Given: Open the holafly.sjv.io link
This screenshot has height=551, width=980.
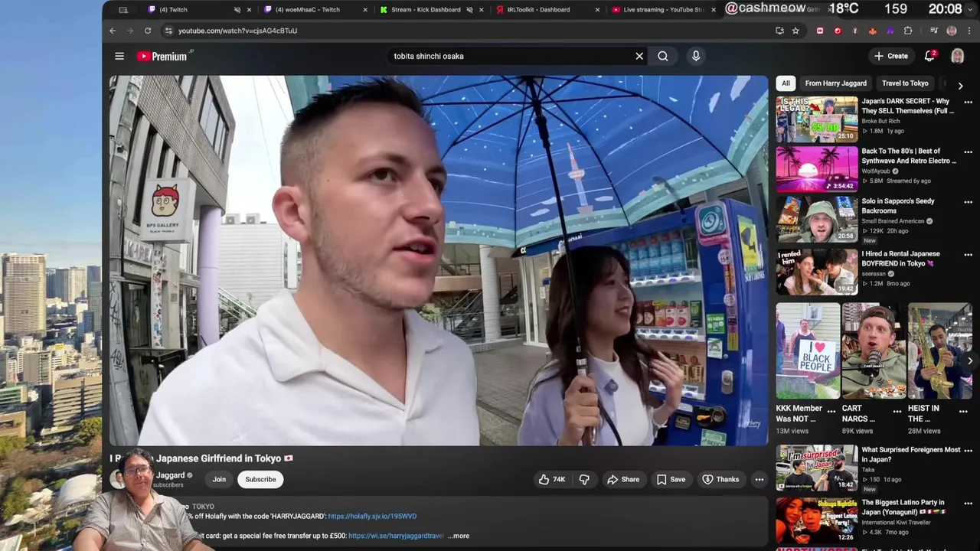Looking at the screenshot, I should (x=372, y=517).
